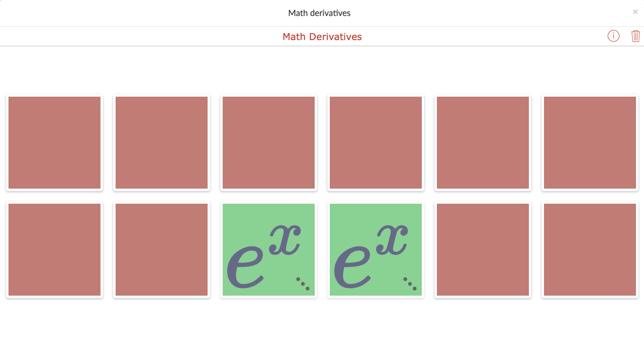The image size is (644, 356).
Task: Flip the third card in the top row
Action: pyautogui.click(x=268, y=143)
